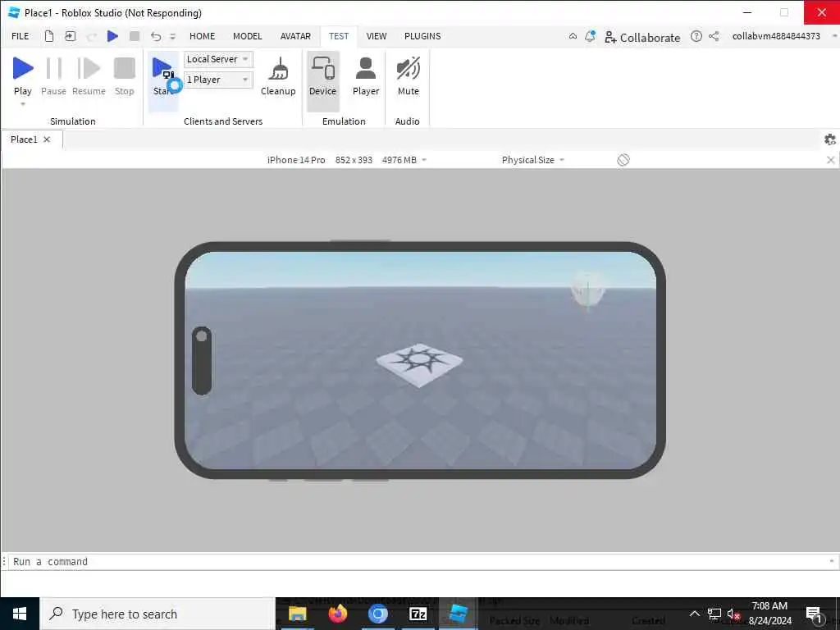The image size is (840, 630).
Task: Open the dropdown arrow under Play
Action: click(x=22, y=104)
